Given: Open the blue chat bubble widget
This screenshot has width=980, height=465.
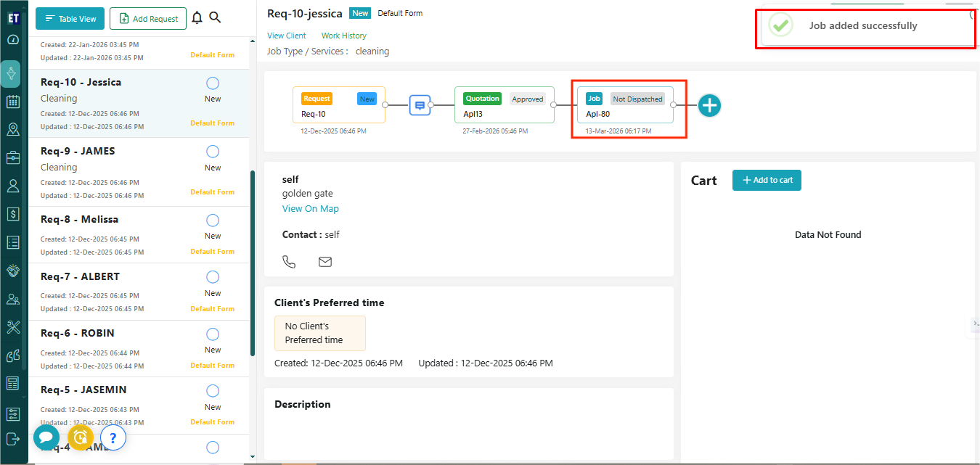Looking at the screenshot, I should pyautogui.click(x=46, y=437).
